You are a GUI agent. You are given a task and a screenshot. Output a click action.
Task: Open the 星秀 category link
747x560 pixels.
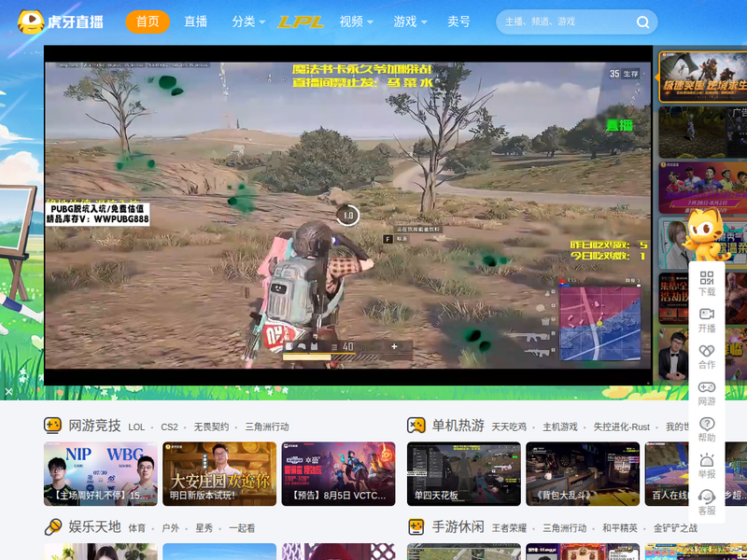point(204,528)
